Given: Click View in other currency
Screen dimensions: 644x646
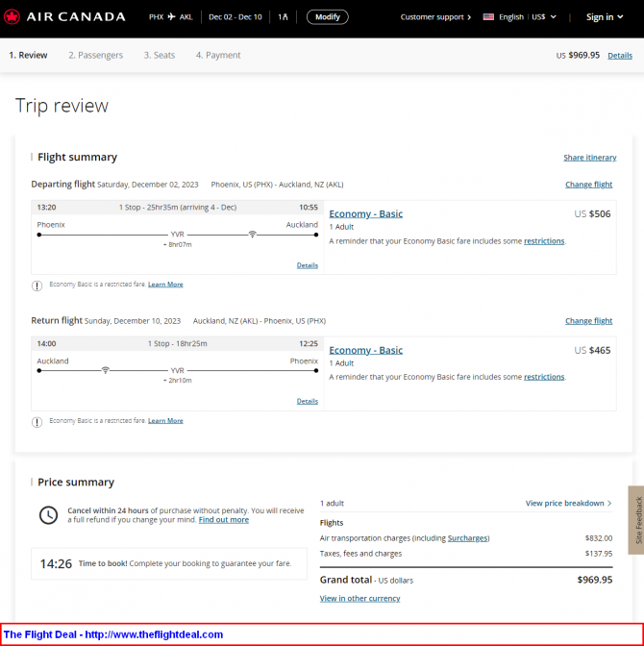Looking at the screenshot, I should pos(359,598).
